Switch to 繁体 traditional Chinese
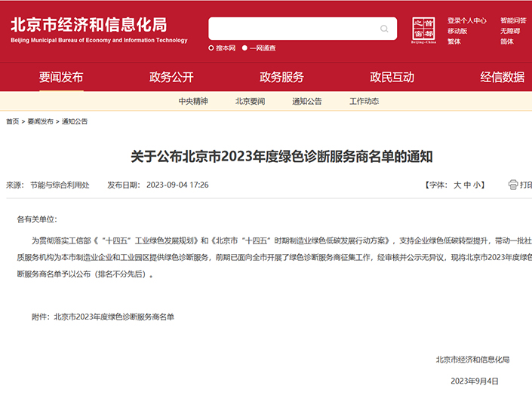532x398 pixels. tap(454, 41)
